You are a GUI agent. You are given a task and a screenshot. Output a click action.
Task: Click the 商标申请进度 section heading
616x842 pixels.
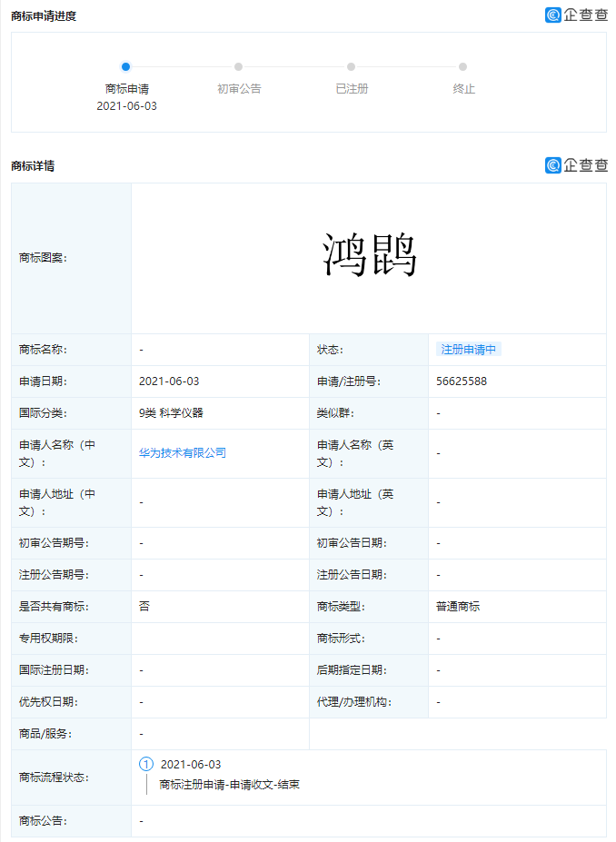(x=44, y=15)
